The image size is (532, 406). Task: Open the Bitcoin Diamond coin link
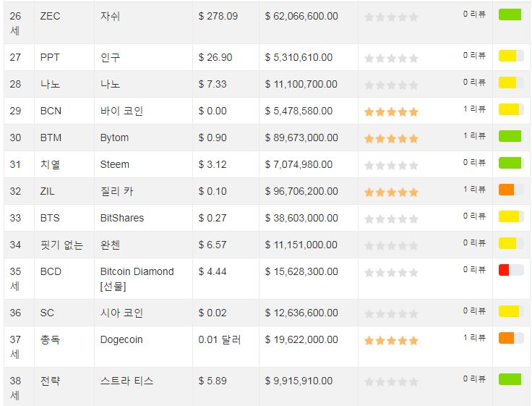(137, 271)
